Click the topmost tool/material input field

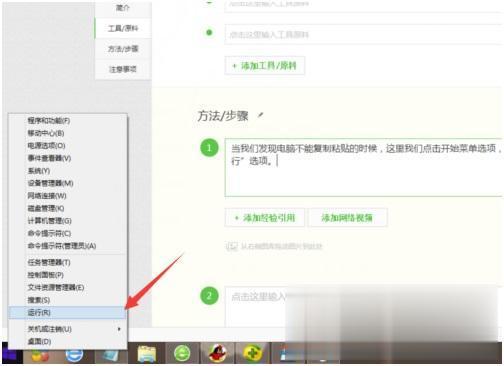(363, 6)
